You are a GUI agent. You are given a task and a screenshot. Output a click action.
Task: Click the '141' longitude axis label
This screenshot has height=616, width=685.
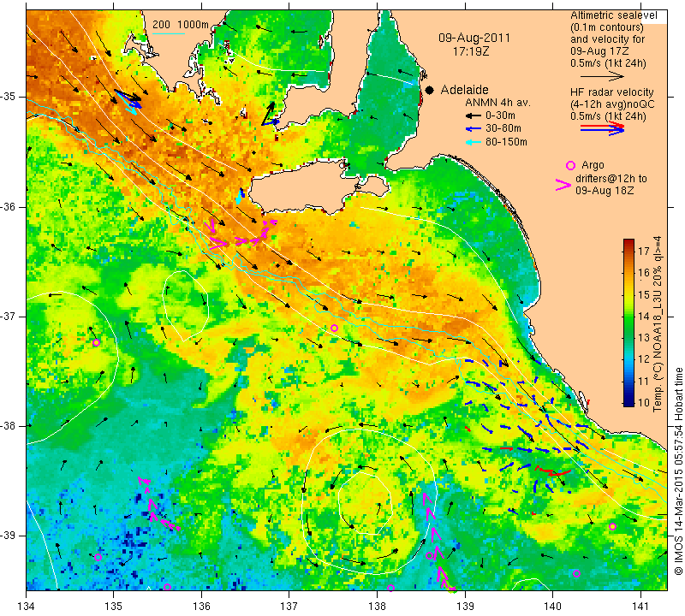click(640, 606)
